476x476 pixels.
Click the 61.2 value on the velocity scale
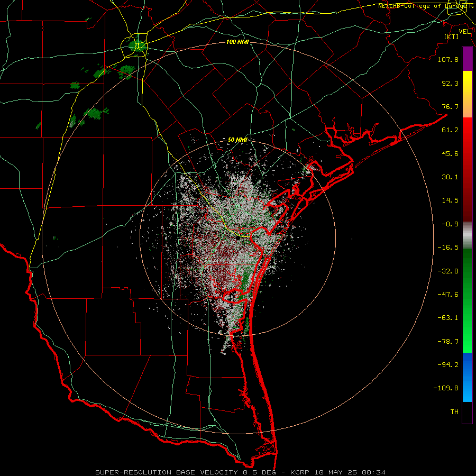450,130
